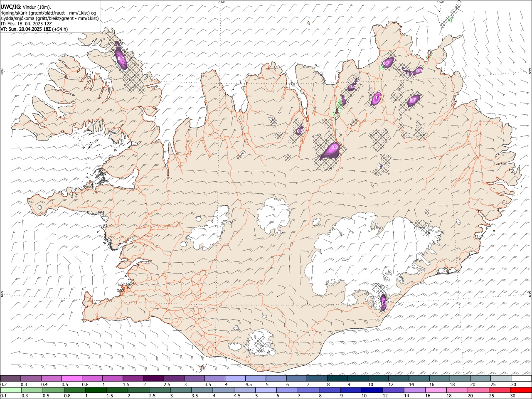The width and height of the screenshot is (532, 399).
Task: Select the 18 swatch in the lower rain scale
Action: point(457,390)
